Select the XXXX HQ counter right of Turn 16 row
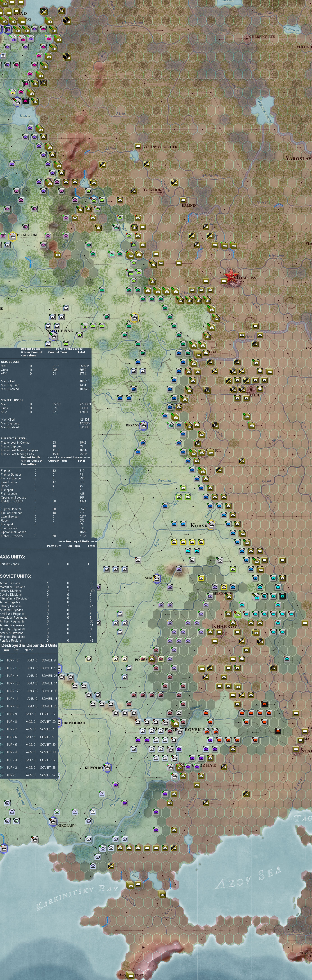 coord(88,659)
